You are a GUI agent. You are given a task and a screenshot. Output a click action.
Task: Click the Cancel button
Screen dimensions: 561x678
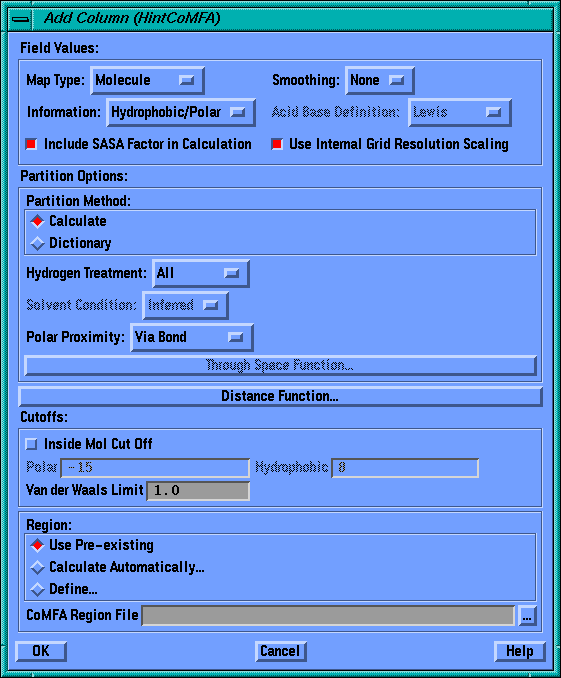(280, 651)
